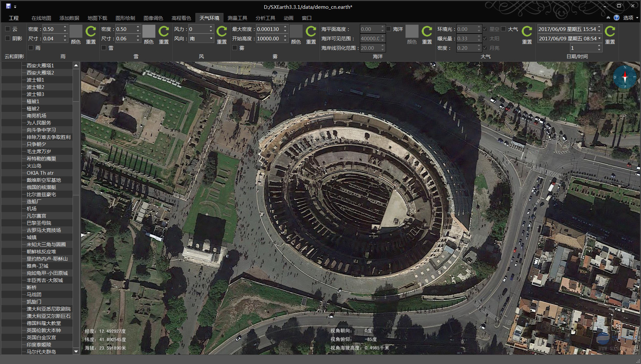Image resolution: width=641 pixels, height=364 pixels.
Task: Switch to the 窗口 window tab
Action: point(307,18)
